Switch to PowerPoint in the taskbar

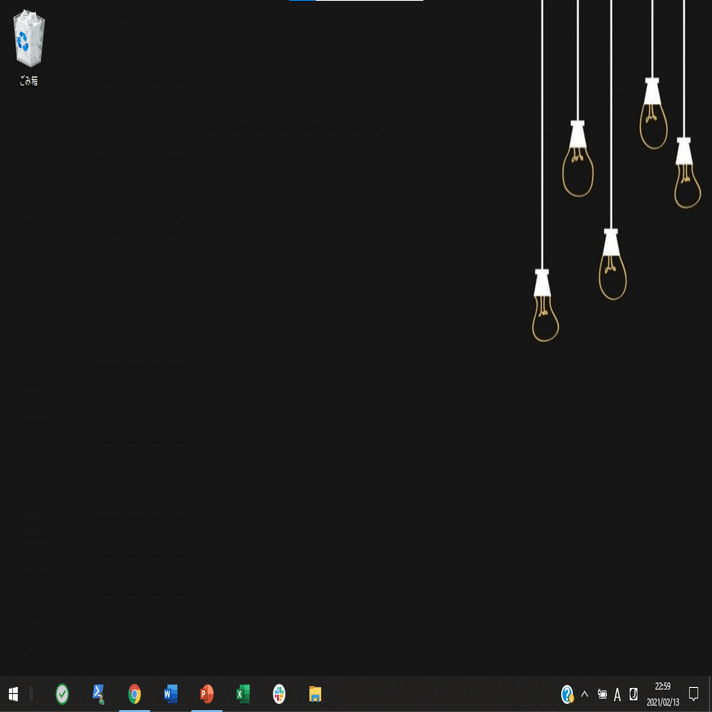[207, 694]
